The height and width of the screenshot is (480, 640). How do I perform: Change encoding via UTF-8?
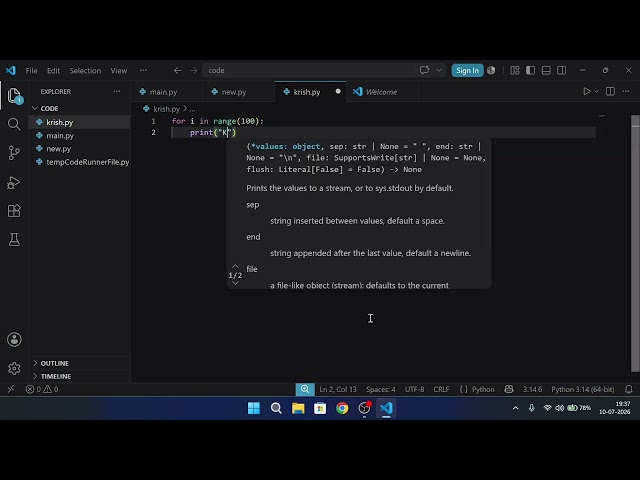point(414,389)
